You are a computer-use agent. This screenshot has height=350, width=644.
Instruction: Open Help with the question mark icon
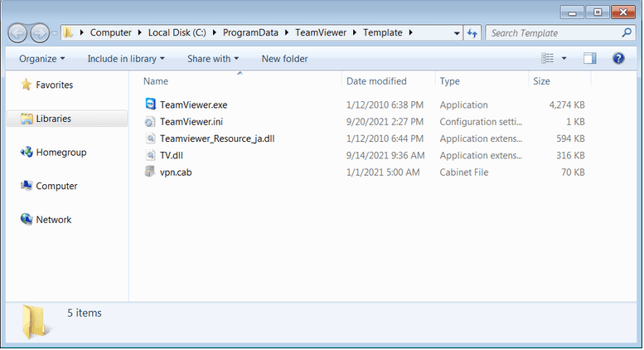point(618,58)
